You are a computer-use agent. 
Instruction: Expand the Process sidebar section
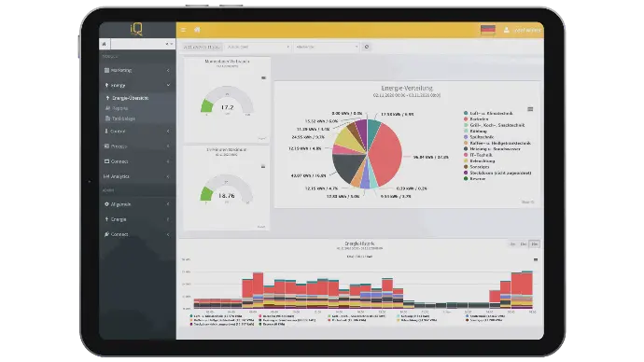pyautogui.click(x=137, y=146)
